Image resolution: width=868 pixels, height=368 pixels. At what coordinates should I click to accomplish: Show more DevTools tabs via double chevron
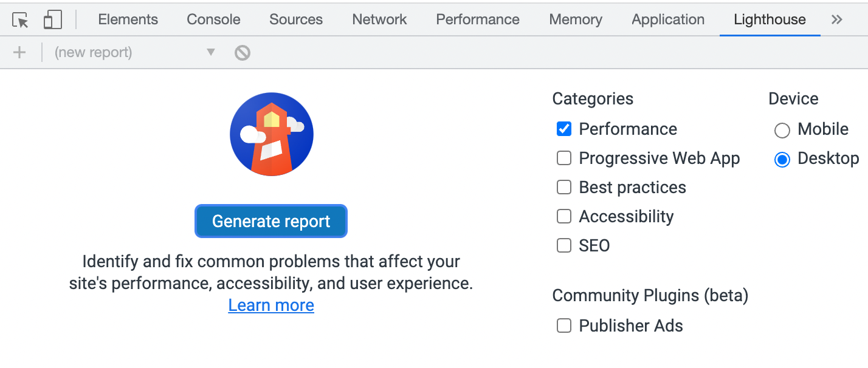click(x=837, y=19)
